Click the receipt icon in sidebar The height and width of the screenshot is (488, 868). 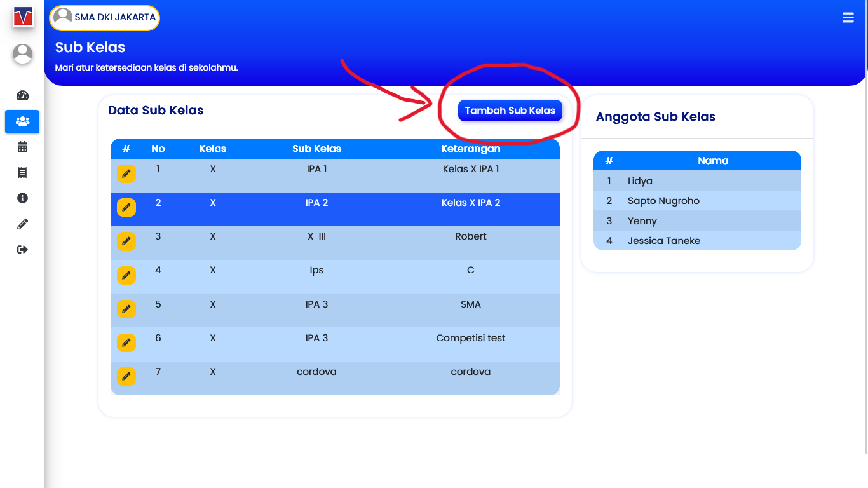pos(22,172)
